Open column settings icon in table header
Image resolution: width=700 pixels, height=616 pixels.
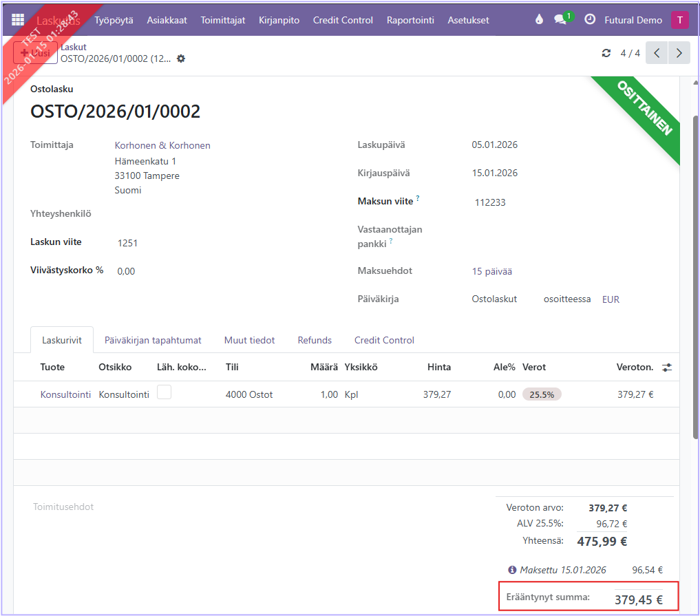pos(666,368)
